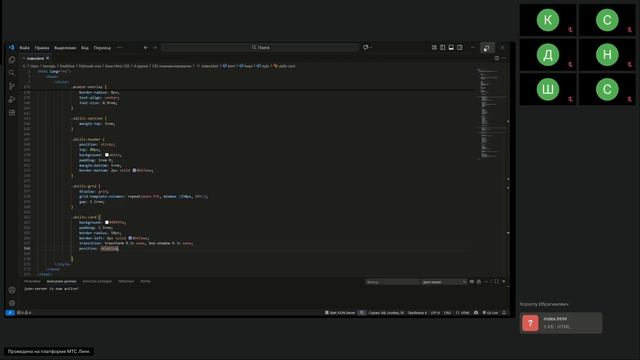Close the bottom output panel

click(x=504, y=282)
